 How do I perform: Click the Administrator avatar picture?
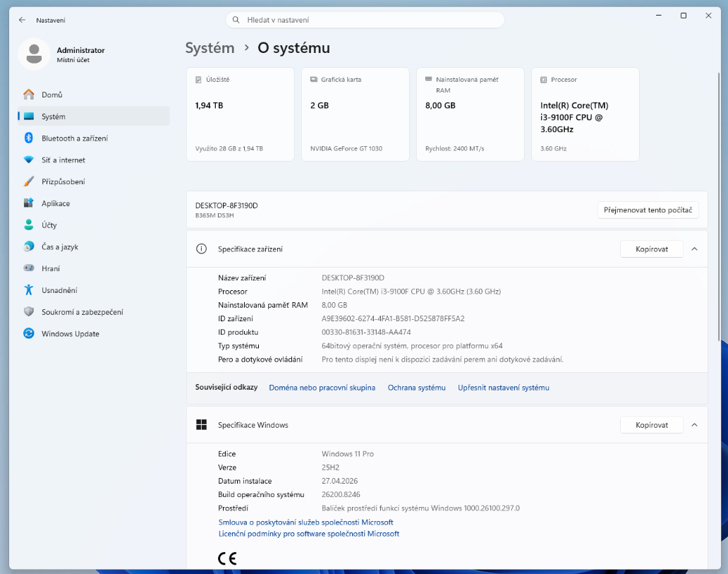click(x=34, y=54)
